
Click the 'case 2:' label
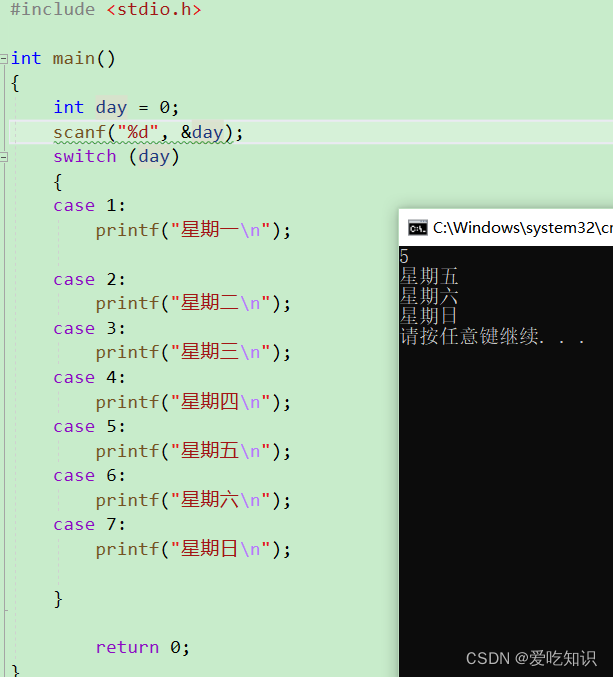tap(89, 279)
